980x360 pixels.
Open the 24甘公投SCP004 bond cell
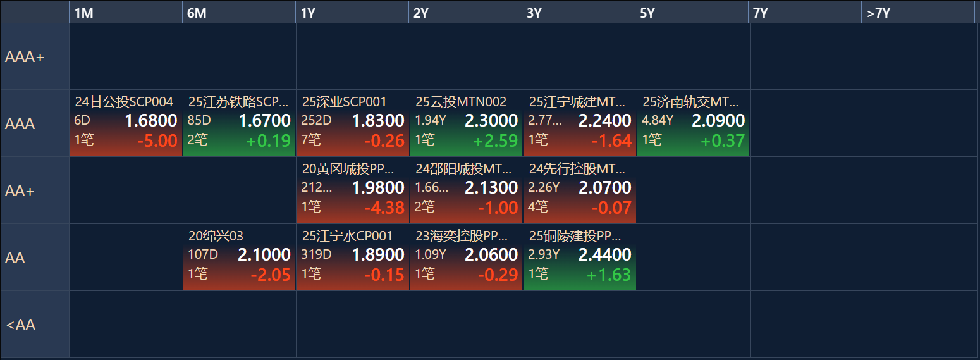point(125,123)
